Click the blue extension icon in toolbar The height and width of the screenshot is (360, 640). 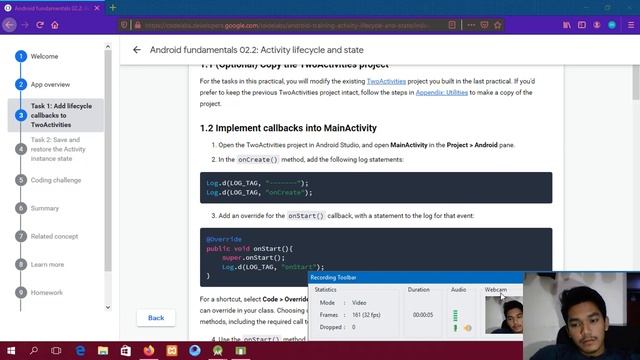click(x=612, y=25)
